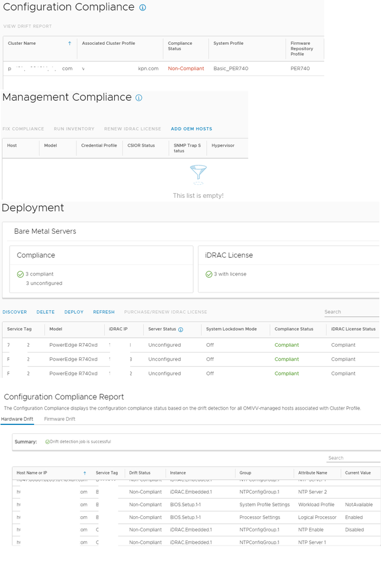
Task: Click the Group column header
Action: coord(245,473)
